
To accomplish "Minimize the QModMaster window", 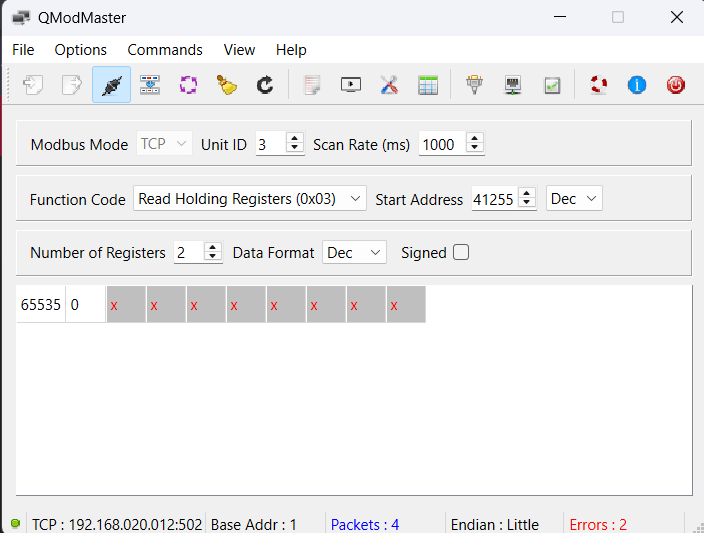I will [560, 17].
